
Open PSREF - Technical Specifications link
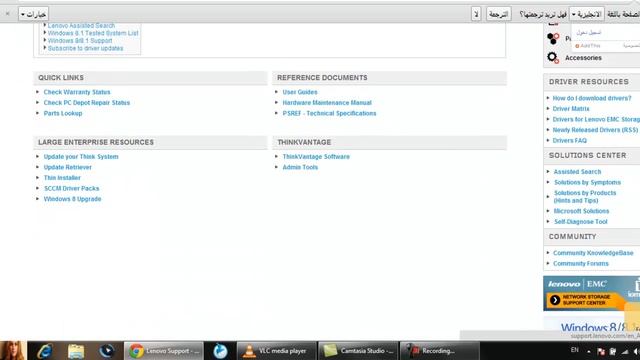pyautogui.click(x=329, y=113)
